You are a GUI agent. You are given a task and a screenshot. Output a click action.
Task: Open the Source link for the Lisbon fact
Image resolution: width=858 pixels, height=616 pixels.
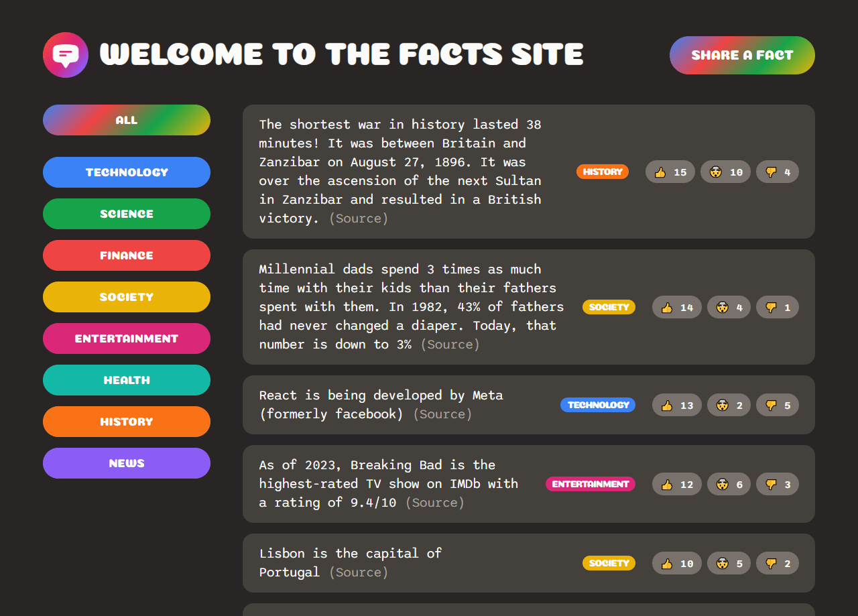coord(359,572)
